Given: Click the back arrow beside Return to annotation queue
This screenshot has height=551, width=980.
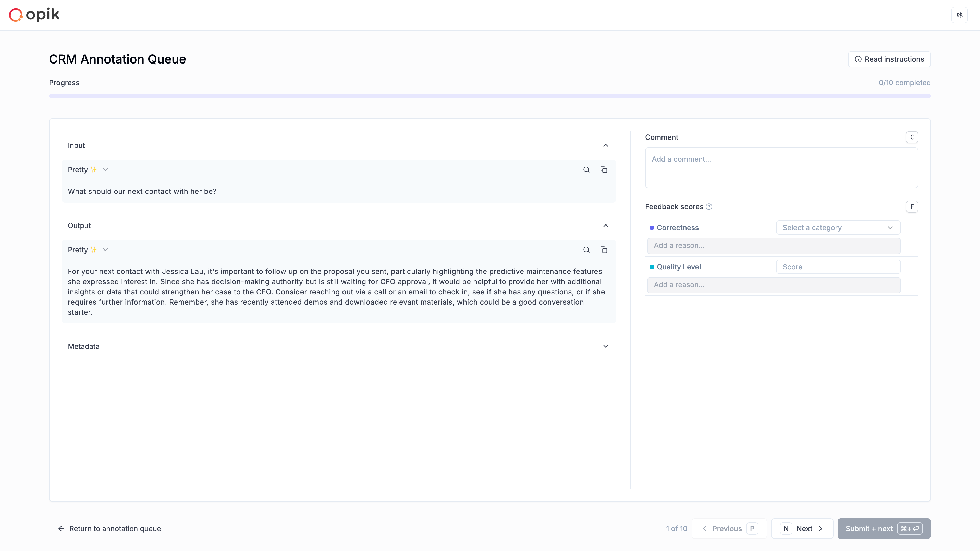Looking at the screenshot, I should click(x=61, y=529).
